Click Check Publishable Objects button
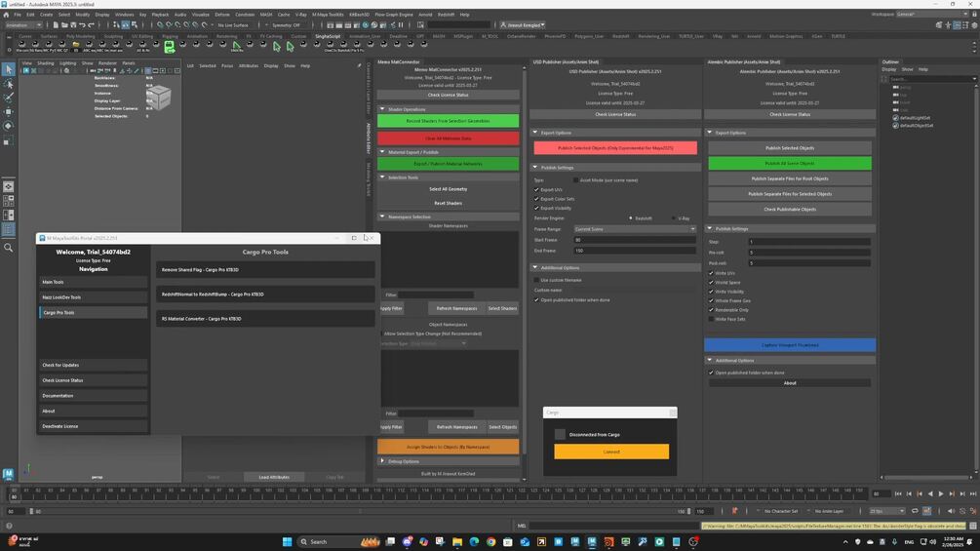This screenshot has height=551, width=980. (790, 210)
